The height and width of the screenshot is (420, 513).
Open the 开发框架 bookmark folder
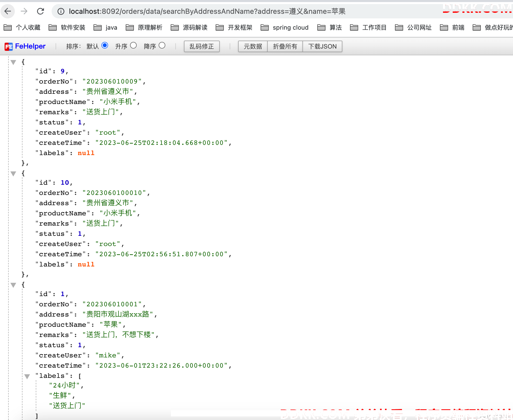pyautogui.click(x=234, y=27)
